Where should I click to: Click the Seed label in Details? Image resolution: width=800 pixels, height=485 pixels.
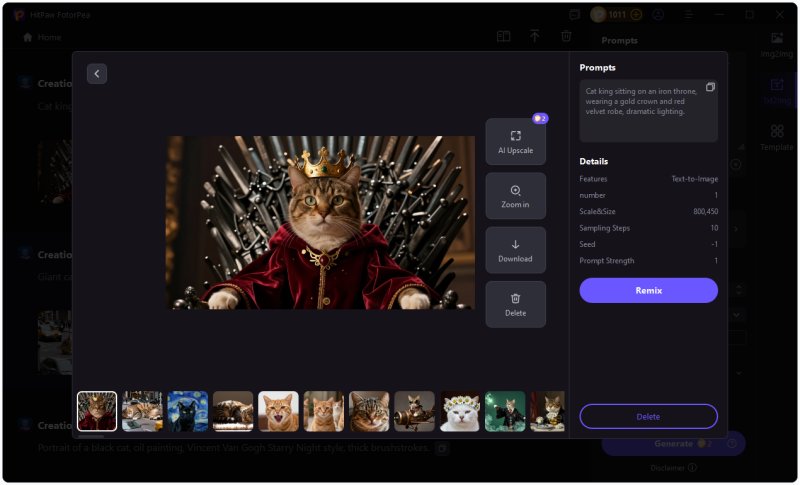click(587, 244)
